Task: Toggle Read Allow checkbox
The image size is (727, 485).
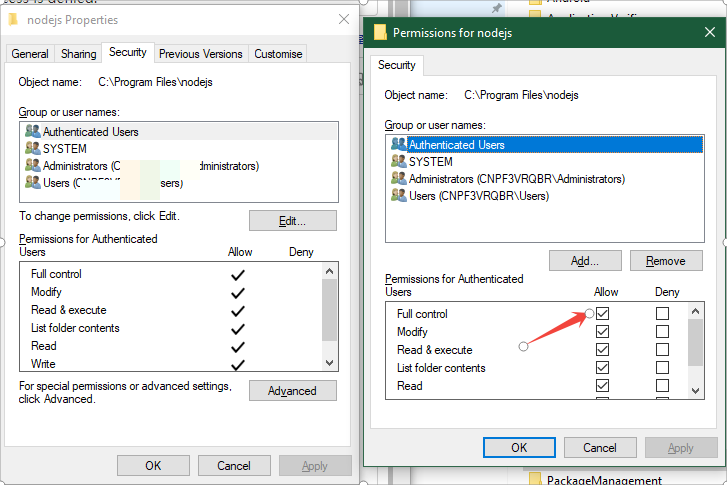Action: click(x=602, y=386)
